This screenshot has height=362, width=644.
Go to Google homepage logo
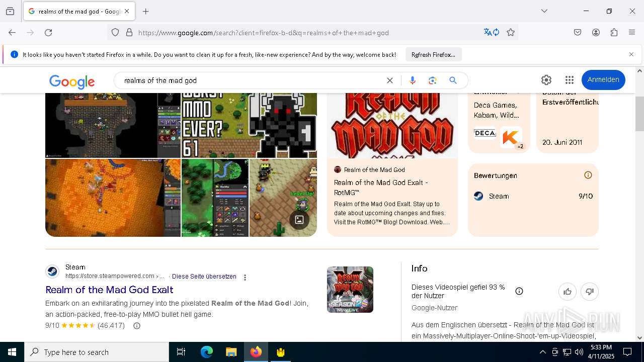click(x=72, y=81)
